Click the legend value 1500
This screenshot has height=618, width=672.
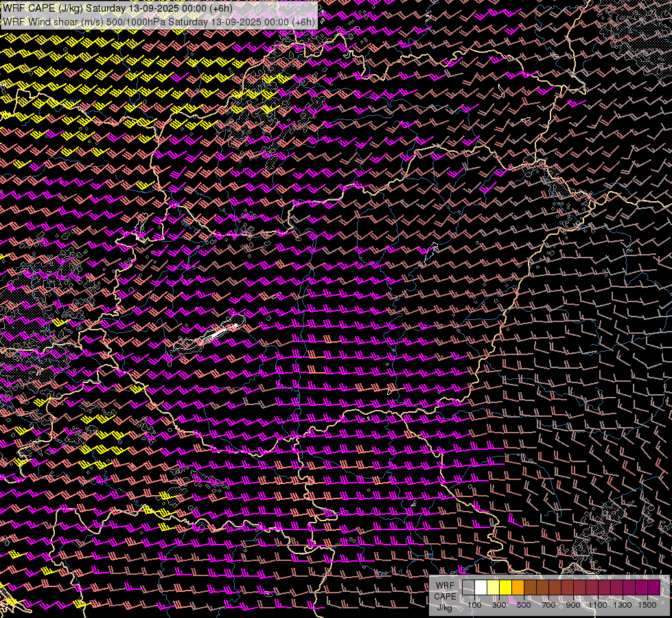click(647, 605)
